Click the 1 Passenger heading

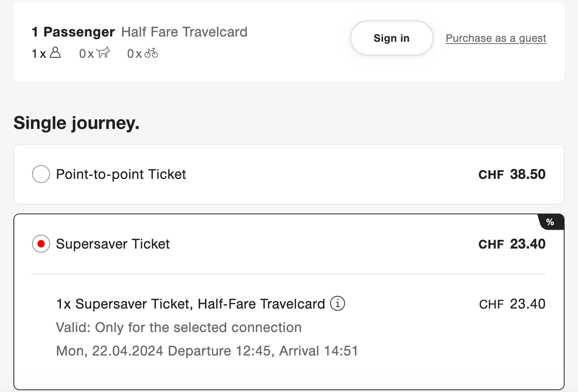[x=73, y=32]
